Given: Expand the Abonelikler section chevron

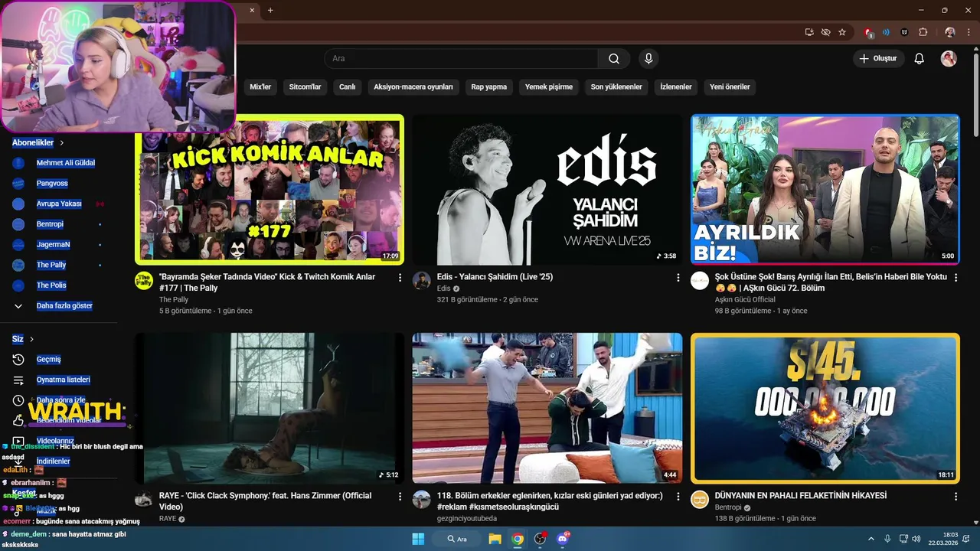Looking at the screenshot, I should click(x=62, y=143).
